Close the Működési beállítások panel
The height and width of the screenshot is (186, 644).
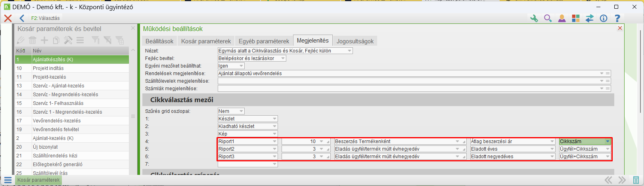[x=620, y=28]
